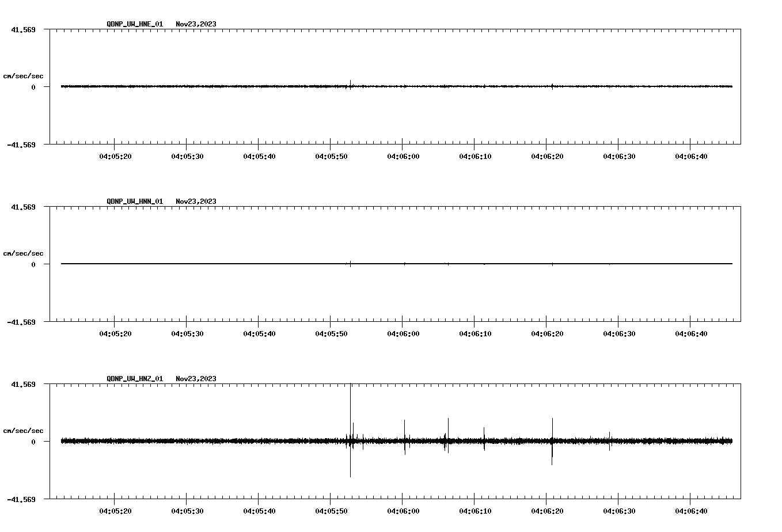Click the HNZ spike near 04:06:21
782x532 pixels.
552,442
